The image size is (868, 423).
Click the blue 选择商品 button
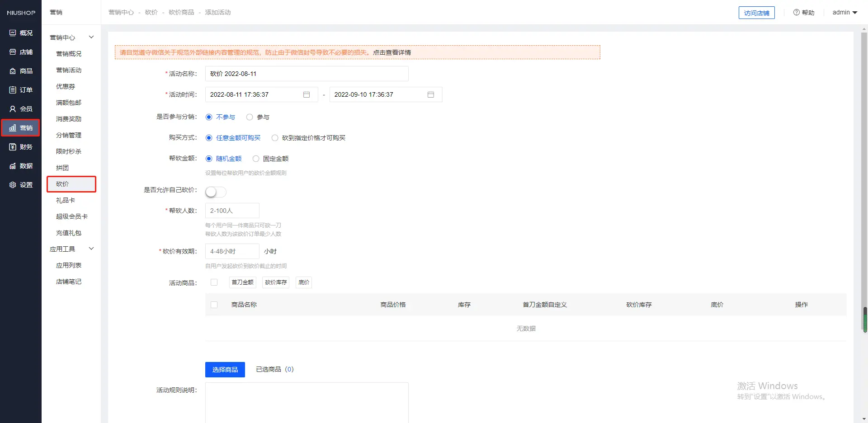coord(225,370)
